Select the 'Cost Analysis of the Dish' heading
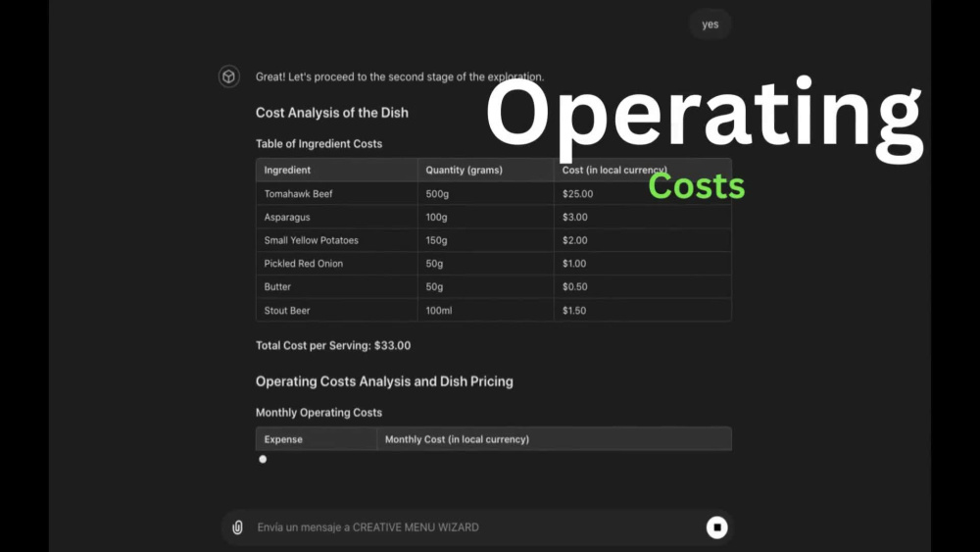The width and height of the screenshot is (980, 552). click(332, 113)
